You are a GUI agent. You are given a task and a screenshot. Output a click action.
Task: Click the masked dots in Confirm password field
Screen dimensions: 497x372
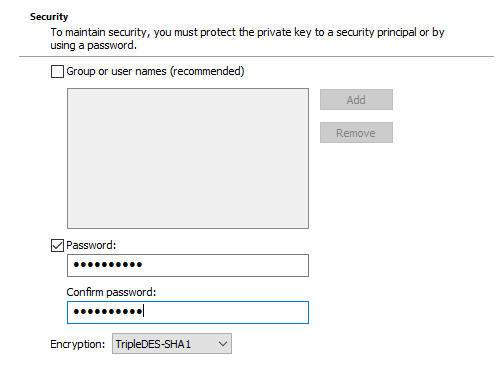tap(108, 312)
